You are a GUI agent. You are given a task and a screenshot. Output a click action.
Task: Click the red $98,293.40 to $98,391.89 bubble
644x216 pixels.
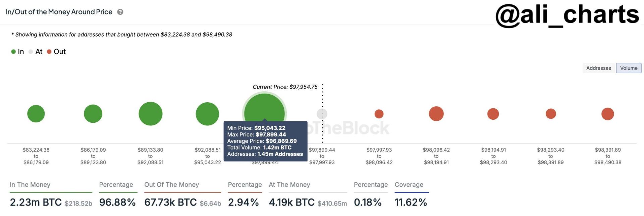click(x=551, y=114)
